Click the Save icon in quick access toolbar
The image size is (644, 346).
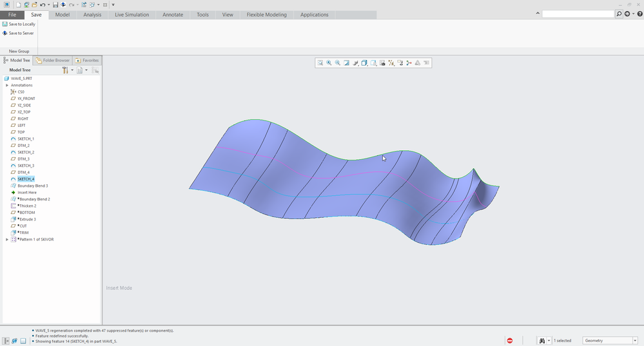pos(55,5)
